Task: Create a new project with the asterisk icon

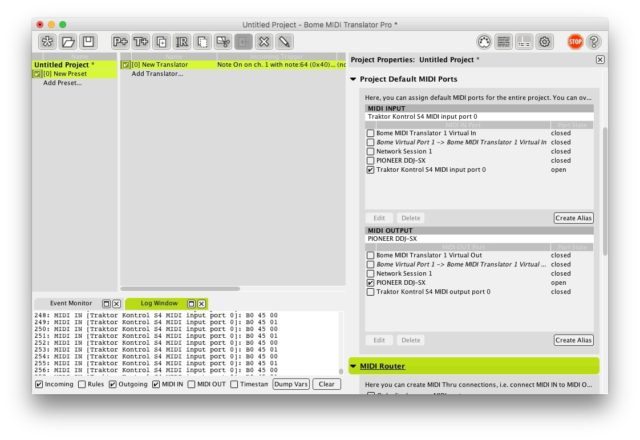Action: [x=47, y=42]
